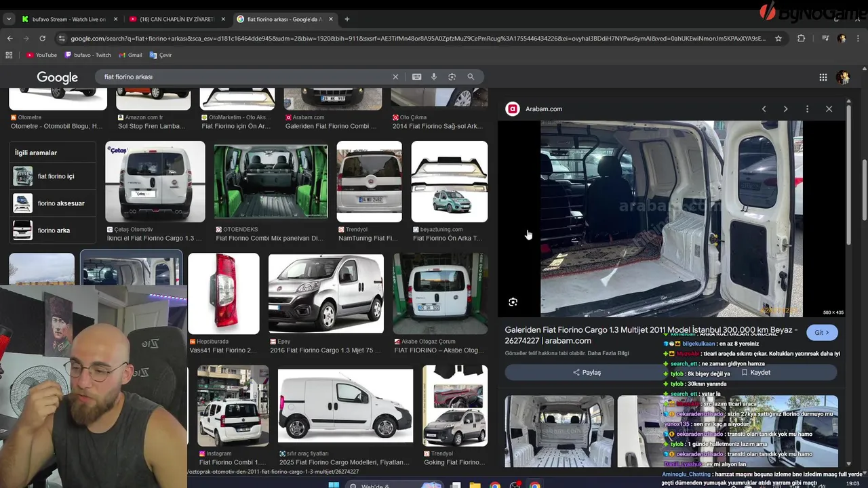The width and height of the screenshot is (868, 488).
Task: Click the page's right-edge scrollbar
Action: coord(865,190)
